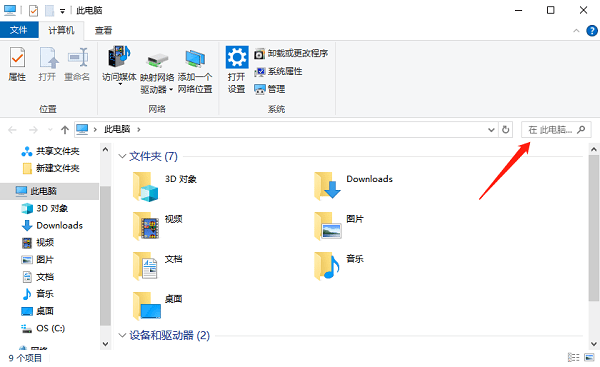Select 音乐 in the navigation pane
600x367 pixels.
(x=38, y=294)
